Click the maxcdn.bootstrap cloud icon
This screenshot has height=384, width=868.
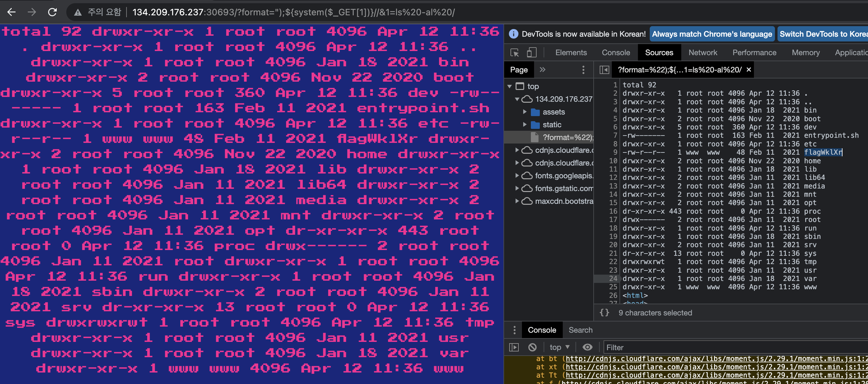[x=527, y=201]
